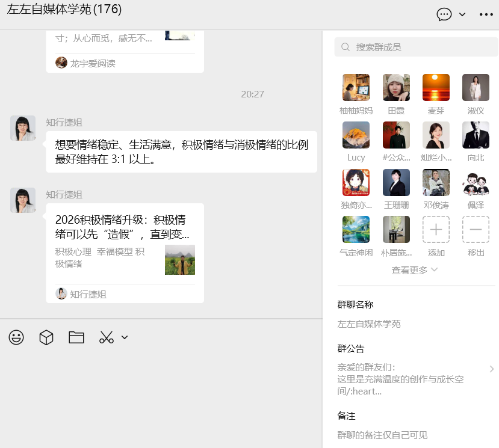The image size is (499, 448).
Task: Click the chat bubble icon in header
Action: [444, 14]
